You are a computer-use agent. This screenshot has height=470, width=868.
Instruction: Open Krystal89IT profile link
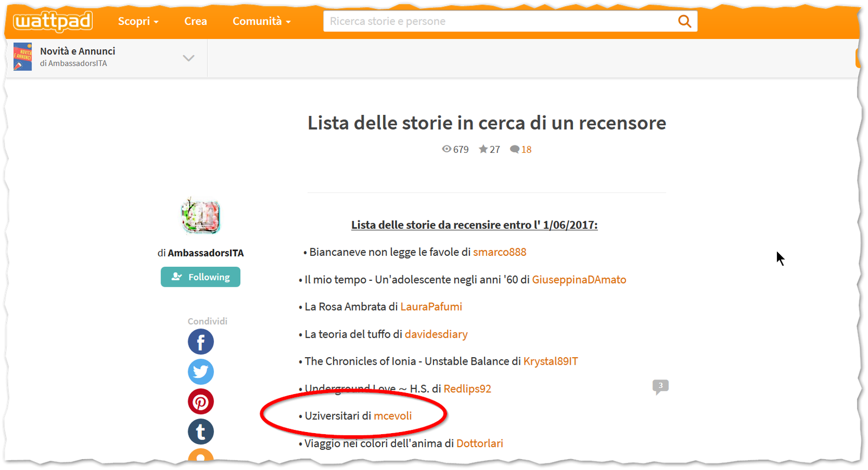[551, 362]
